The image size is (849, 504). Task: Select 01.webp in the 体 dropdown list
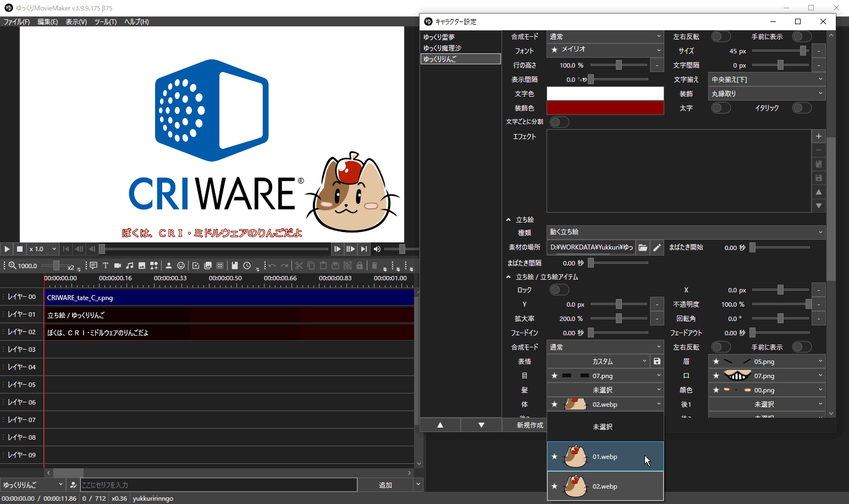(605, 457)
